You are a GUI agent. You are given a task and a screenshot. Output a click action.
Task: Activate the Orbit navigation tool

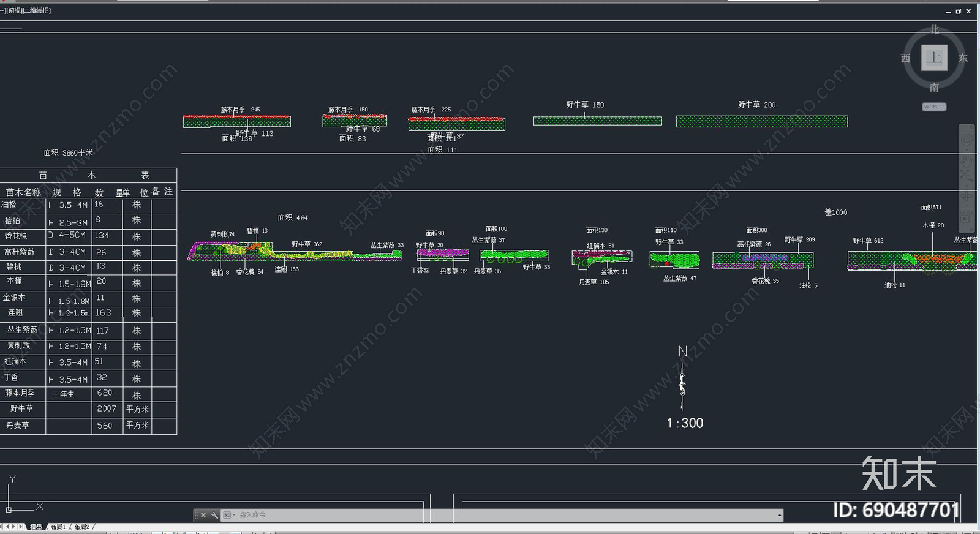click(x=966, y=197)
